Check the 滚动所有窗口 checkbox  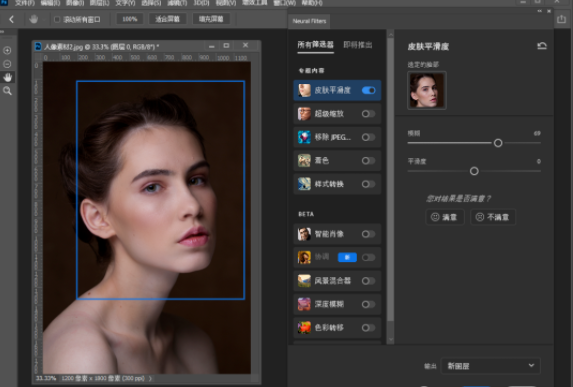click(x=57, y=19)
